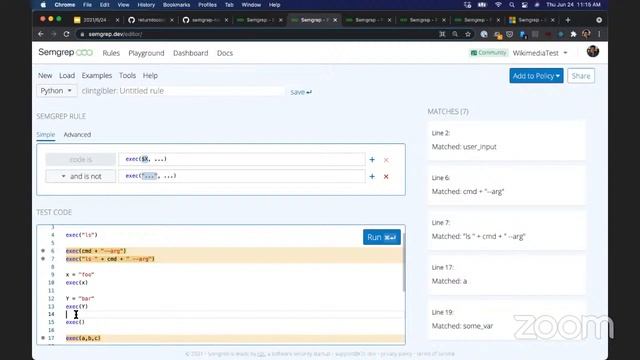Open macOS Control Center icon
This screenshot has height=360, width=640.
click(x=524, y=5)
